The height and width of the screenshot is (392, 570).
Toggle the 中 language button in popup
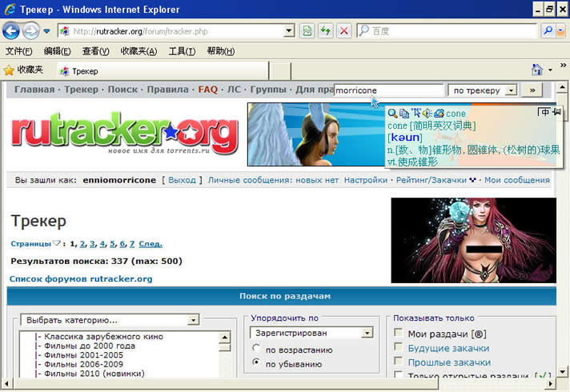[544, 112]
